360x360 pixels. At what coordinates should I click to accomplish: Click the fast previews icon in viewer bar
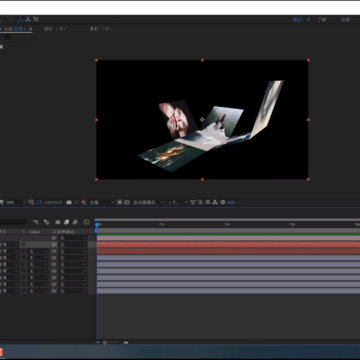pos(200,202)
